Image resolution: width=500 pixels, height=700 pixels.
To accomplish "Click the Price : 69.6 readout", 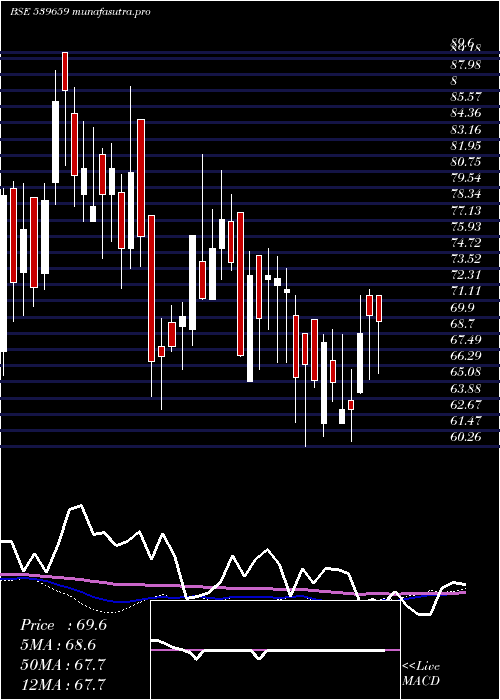I will [64, 625].
